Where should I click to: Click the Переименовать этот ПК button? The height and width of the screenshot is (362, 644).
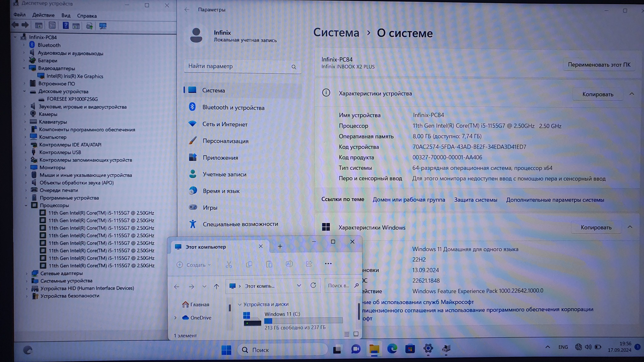click(599, 65)
